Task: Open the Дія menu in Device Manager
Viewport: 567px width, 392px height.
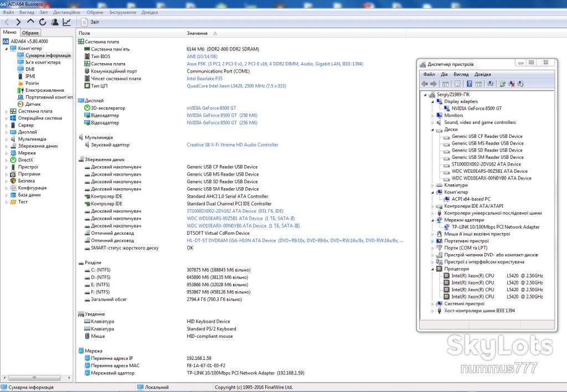Action: point(444,74)
